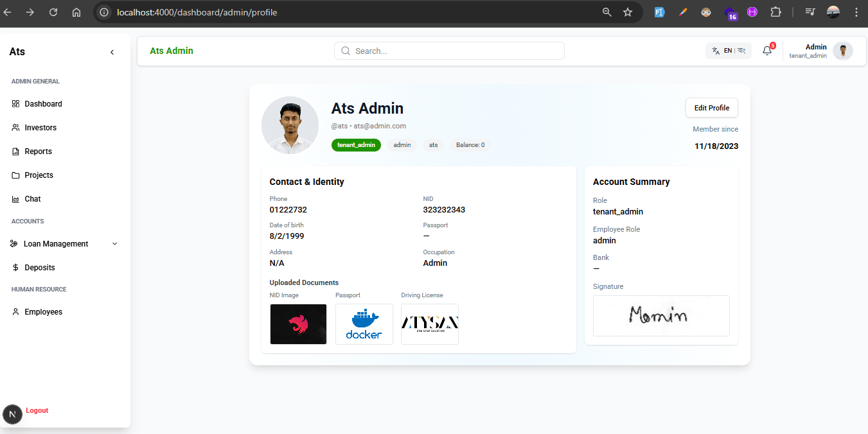Open the Driving License document thumbnail
Viewport: 868px width, 434px height.
coord(429,324)
